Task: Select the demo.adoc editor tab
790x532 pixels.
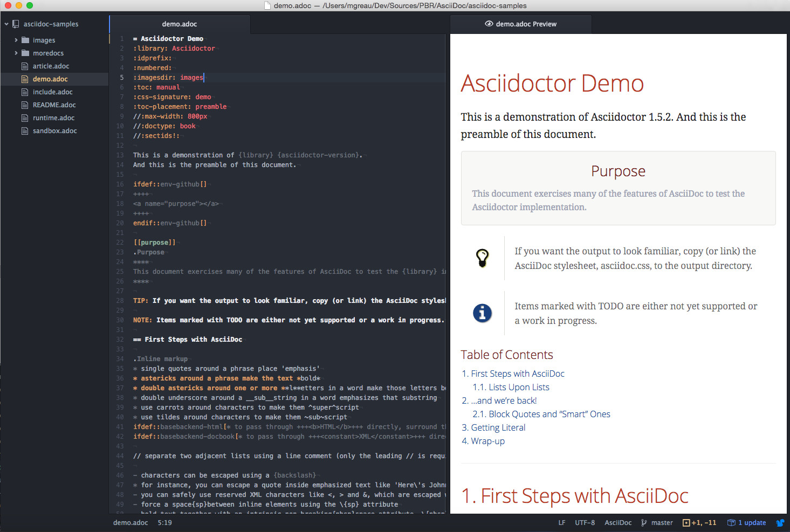Action: (x=180, y=24)
